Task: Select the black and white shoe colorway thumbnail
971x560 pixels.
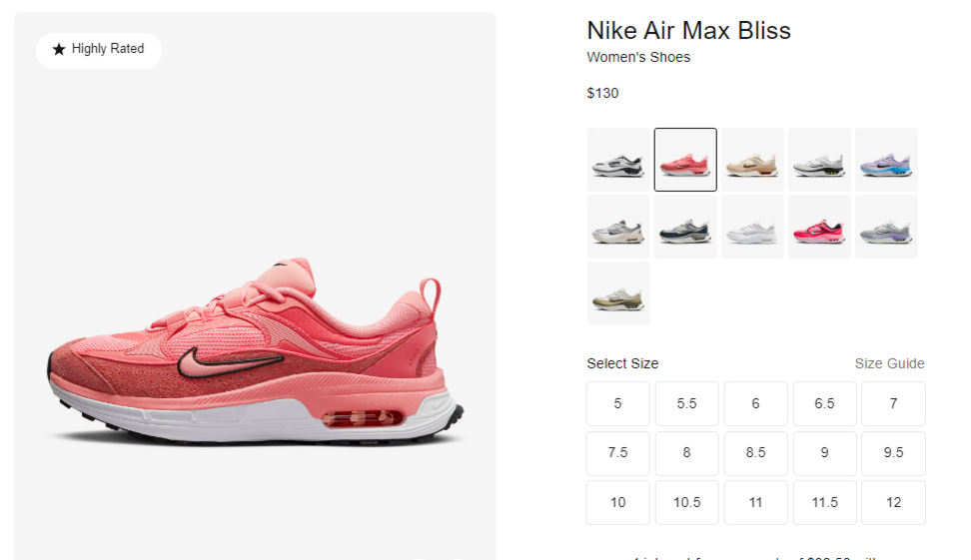Action: click(x=618, y=160)
